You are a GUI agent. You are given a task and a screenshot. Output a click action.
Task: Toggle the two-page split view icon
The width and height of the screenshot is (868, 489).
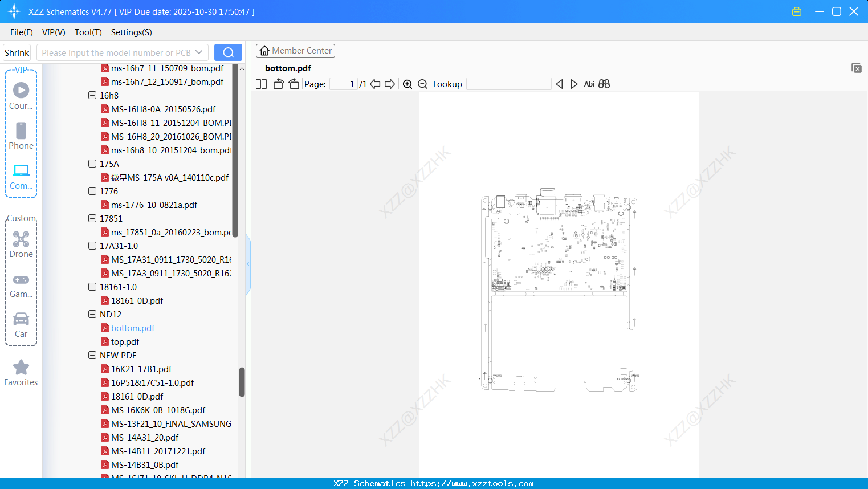(261, 84)
